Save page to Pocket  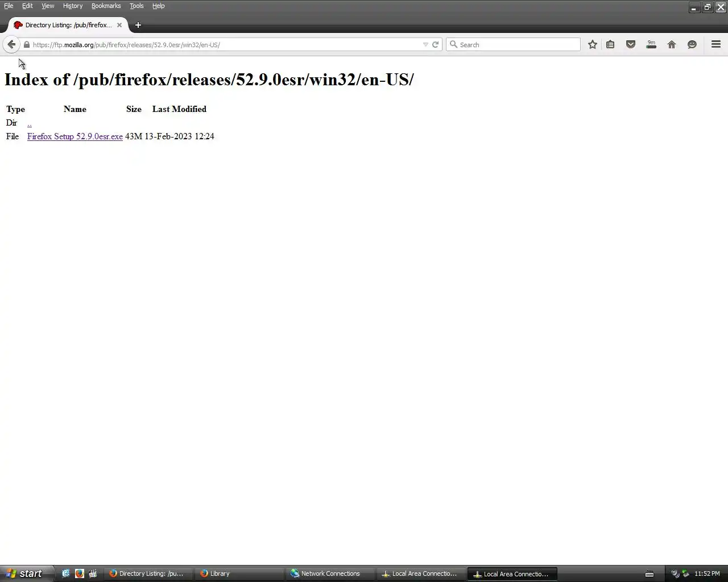[x=631, y=44]
